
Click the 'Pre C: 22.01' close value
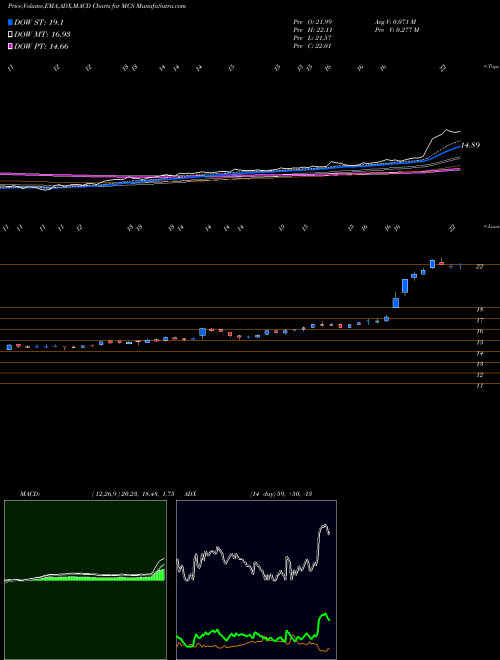click(x=313, y=46)
